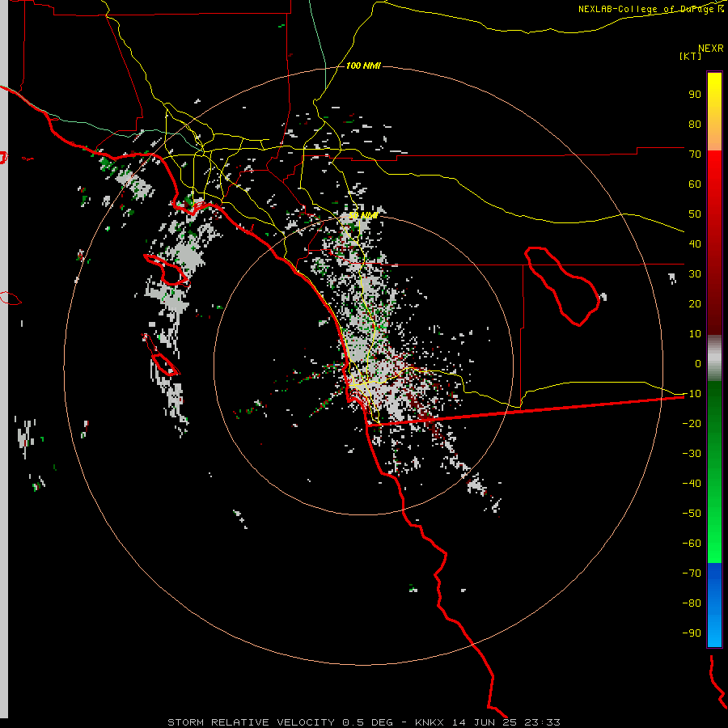Click the [KT] units label
728x728 pixels.
click(x=691, y=56)
